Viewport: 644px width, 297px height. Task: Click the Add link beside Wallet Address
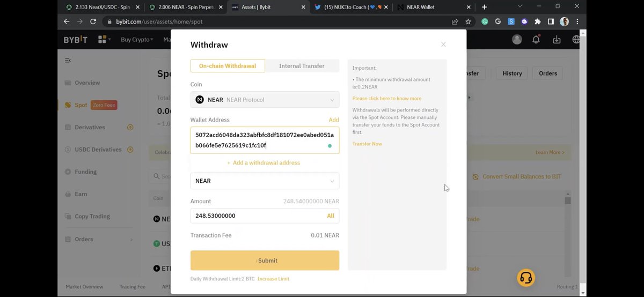(334, 120)
